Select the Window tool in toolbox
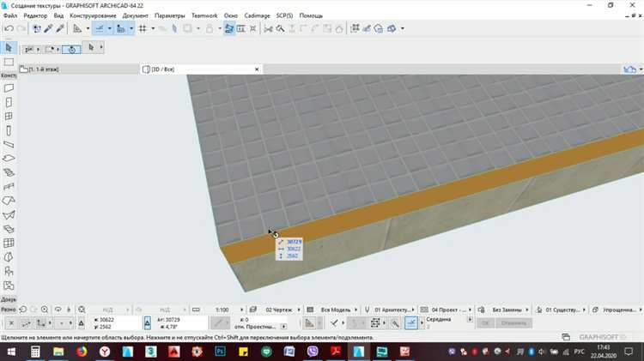Image resolution: width=644 pixels, height=361 pixels. tap(9, 117)
